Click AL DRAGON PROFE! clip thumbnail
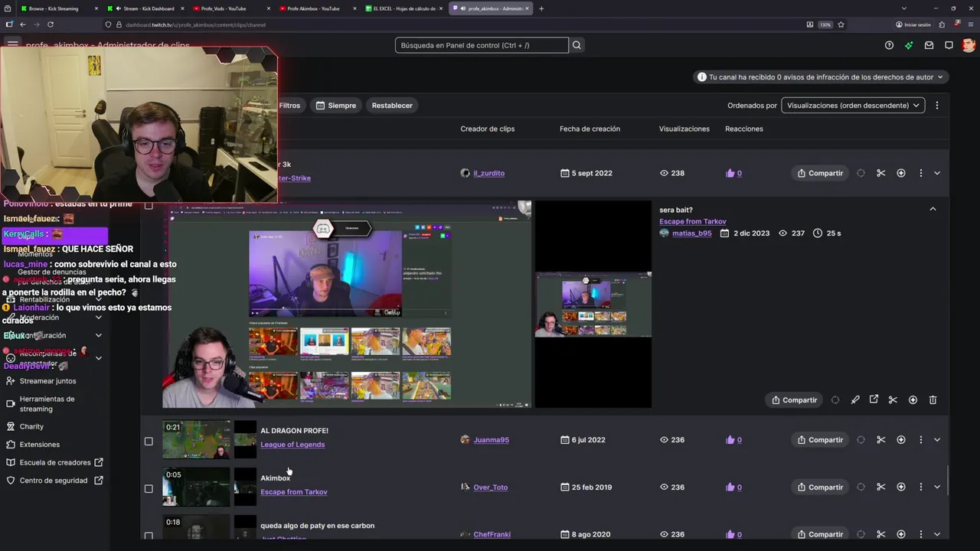 197,439
